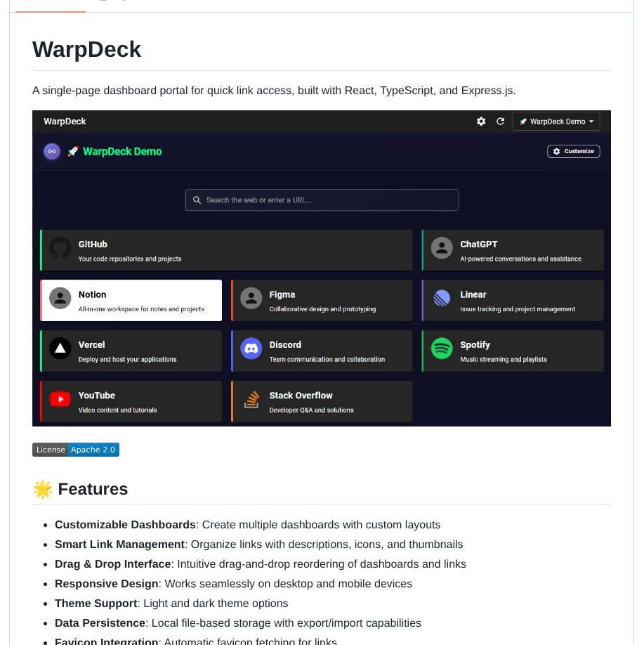Click the magnifying glass icon in the search bar

[197, 200]
